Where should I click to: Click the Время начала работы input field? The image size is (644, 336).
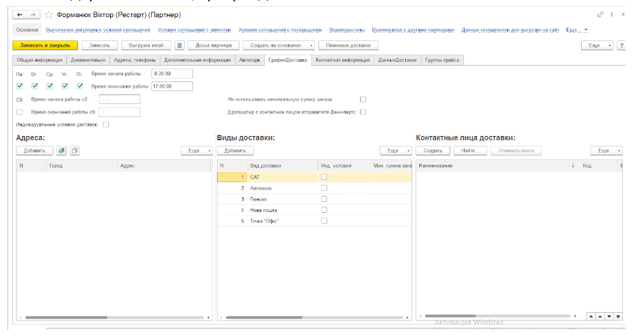172,73
